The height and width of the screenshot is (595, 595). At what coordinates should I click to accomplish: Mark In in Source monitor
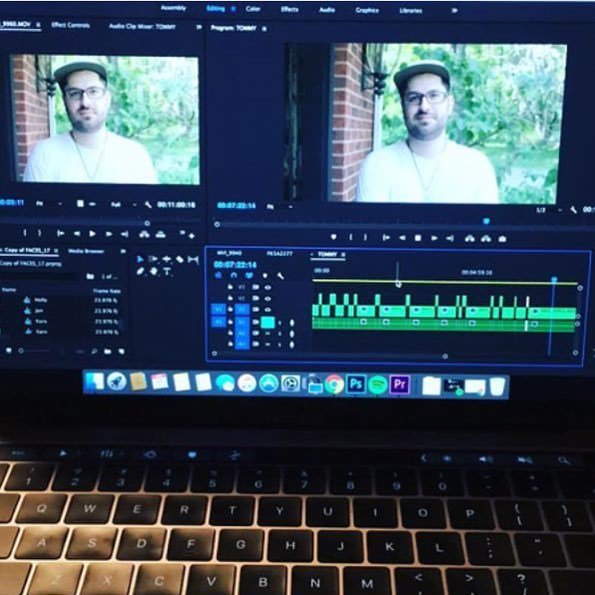(25, 233)
